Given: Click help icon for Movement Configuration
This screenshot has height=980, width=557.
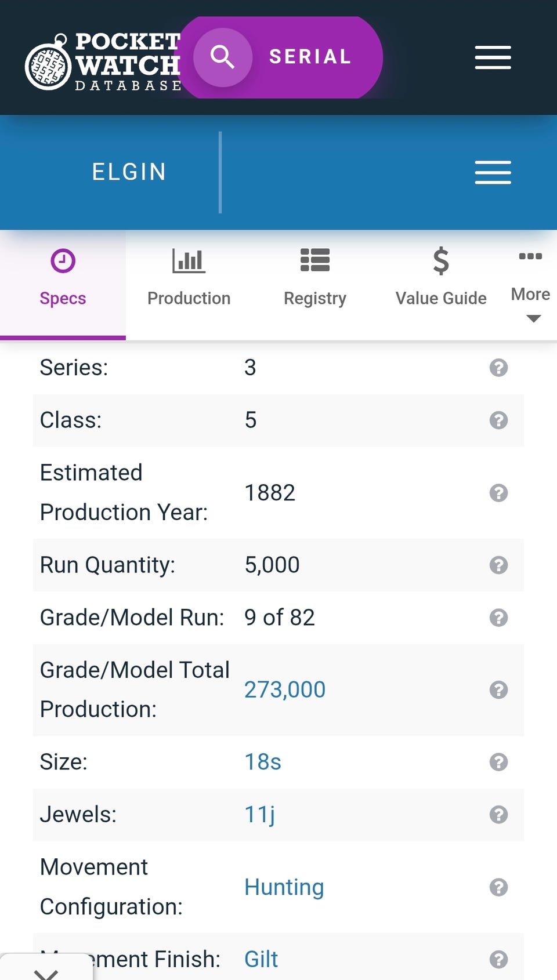Looking at the screenshot, I should click(x=498, y=887).
